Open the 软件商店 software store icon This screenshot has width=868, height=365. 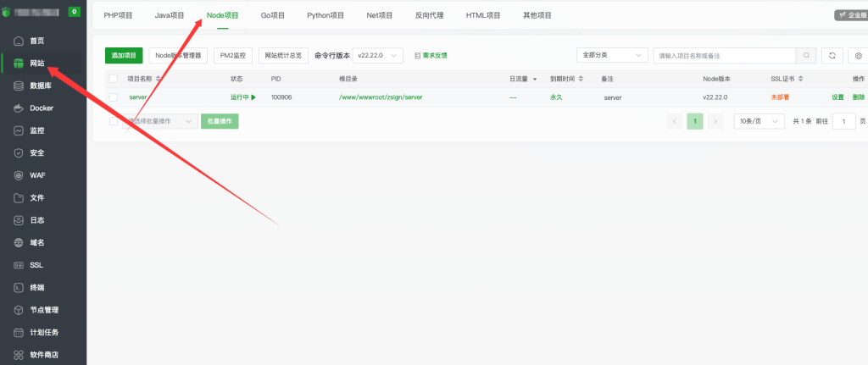(19, 355)
